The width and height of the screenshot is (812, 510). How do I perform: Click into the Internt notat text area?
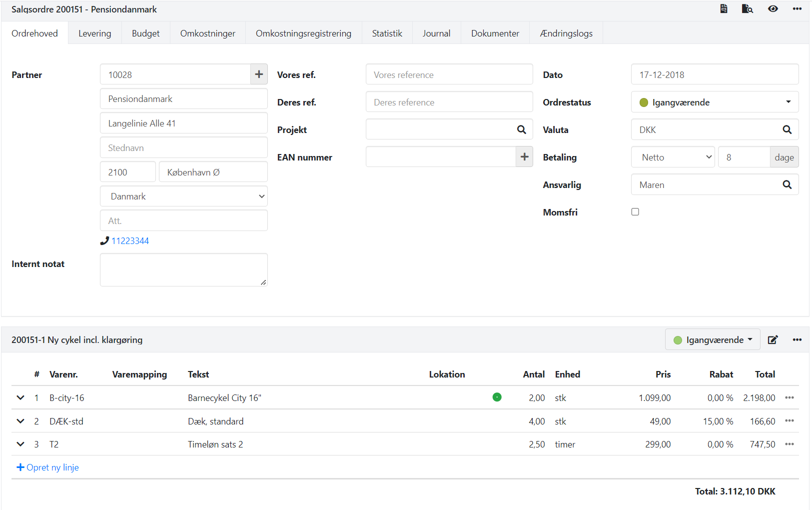(x=183, y=269)
